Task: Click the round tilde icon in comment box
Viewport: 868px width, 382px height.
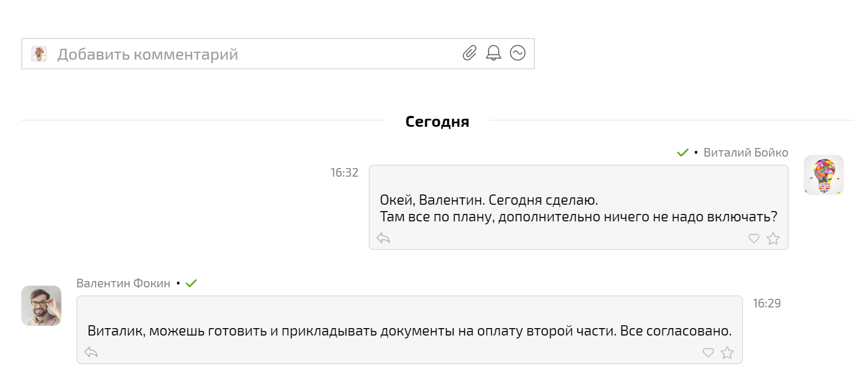Action: click(518, 53)
